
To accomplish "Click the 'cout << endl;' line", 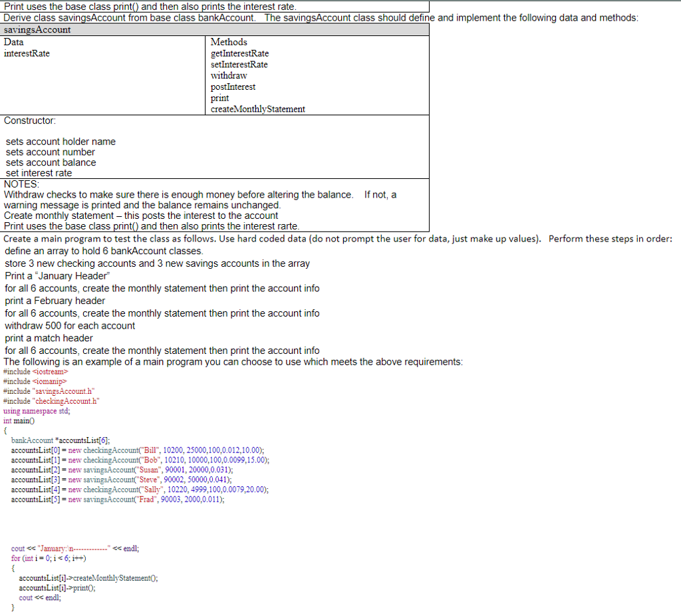I will tap(40, 598).
